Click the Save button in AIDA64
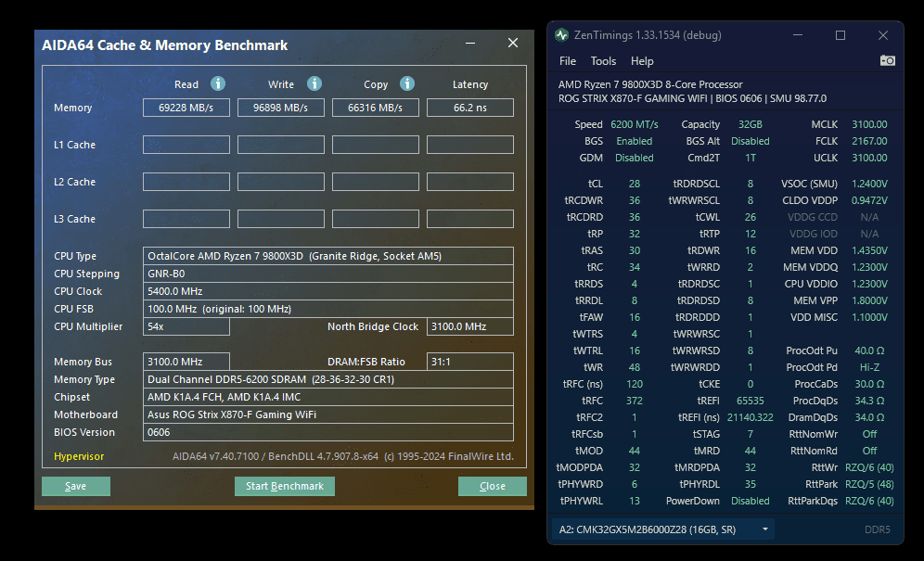This screenshot has height=561, width=924. point(76,486)
